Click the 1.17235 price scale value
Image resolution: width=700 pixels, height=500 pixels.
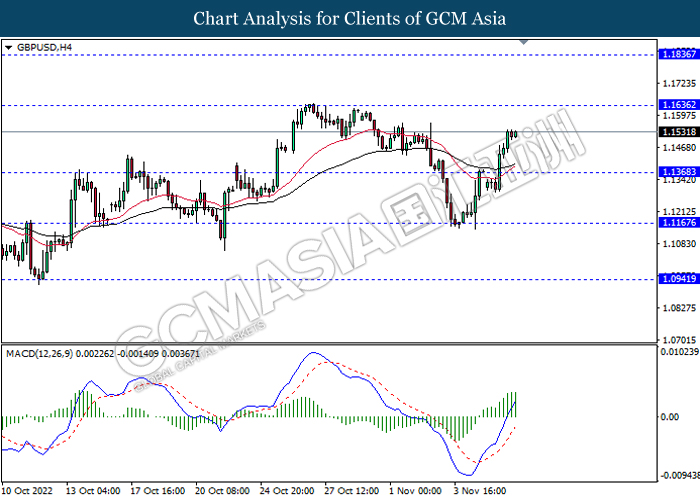click(679, 83)
